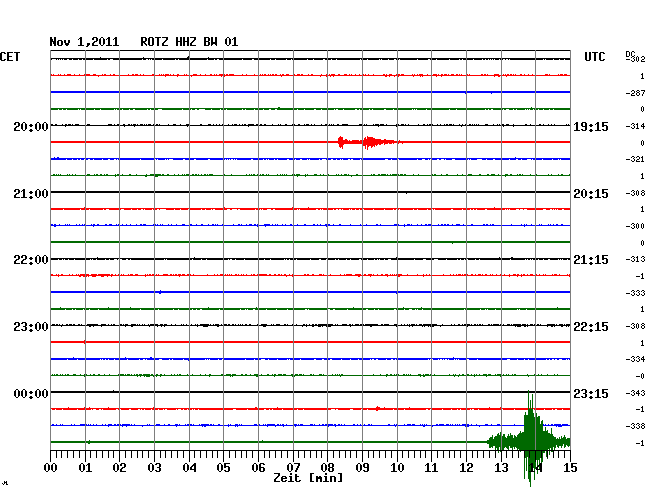Select the "21:00" CET time label
The width and height of the screenshot is (650, 494).
click(31, 194)
